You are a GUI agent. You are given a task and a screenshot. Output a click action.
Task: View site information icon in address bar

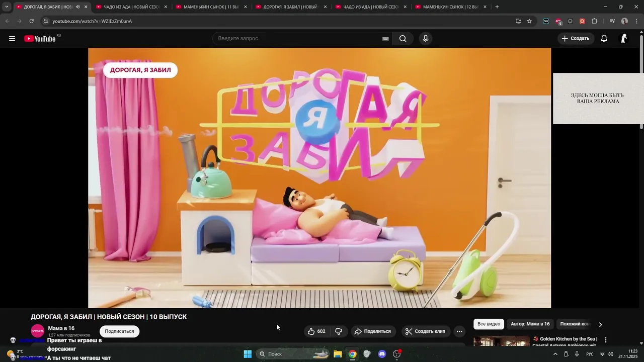pyautogui.click(x=46, y=21)
